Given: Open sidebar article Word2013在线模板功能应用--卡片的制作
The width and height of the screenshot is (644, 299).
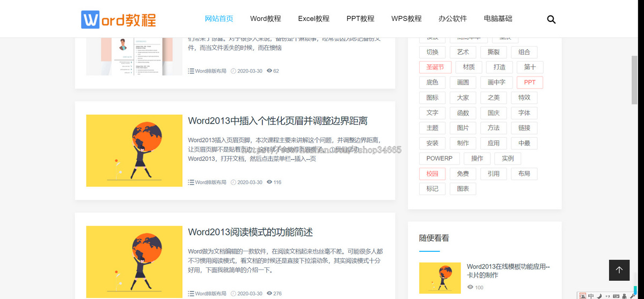Looking at the screenshot, I should pyautogui.click(x=508, y=271).
